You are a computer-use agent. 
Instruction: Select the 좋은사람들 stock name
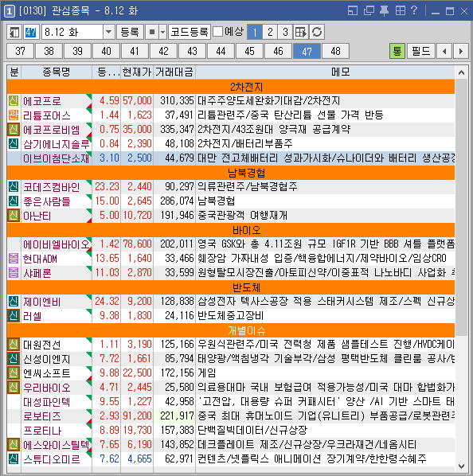(47, 201)
